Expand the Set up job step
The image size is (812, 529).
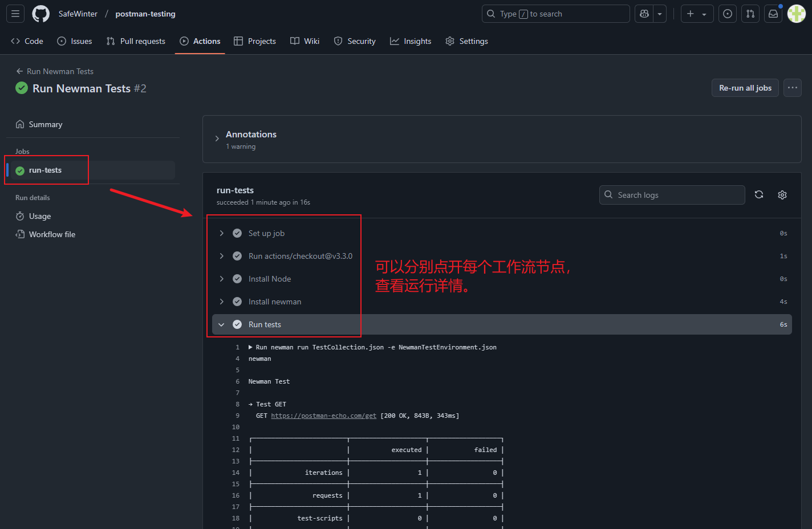[502, 233]
